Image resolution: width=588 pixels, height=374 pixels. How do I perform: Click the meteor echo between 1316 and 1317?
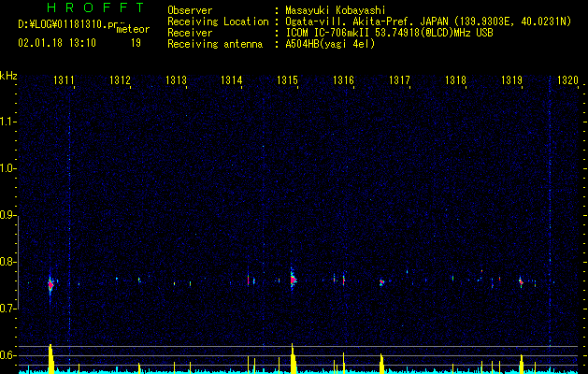pyautogui.click(x=381, y=282)
